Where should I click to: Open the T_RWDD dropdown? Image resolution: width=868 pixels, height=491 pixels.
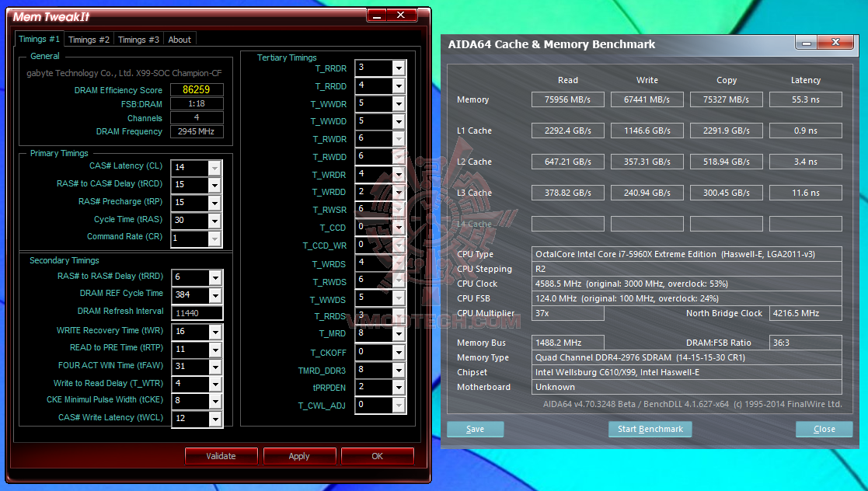(399, 157)
